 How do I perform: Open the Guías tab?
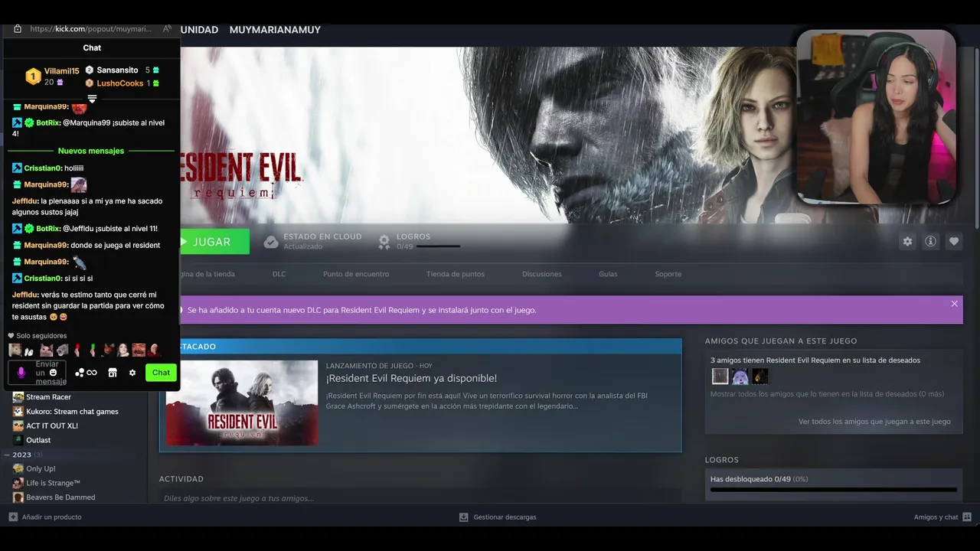(608, 274)
